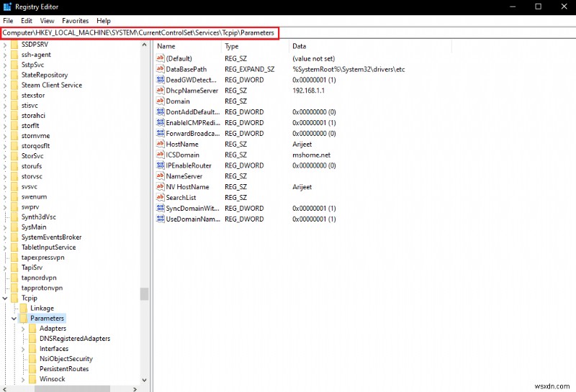Select the ssh-agent key
The height and width of the screenshot is (392, 576).
pyautogui.click(x=36, y=55)
